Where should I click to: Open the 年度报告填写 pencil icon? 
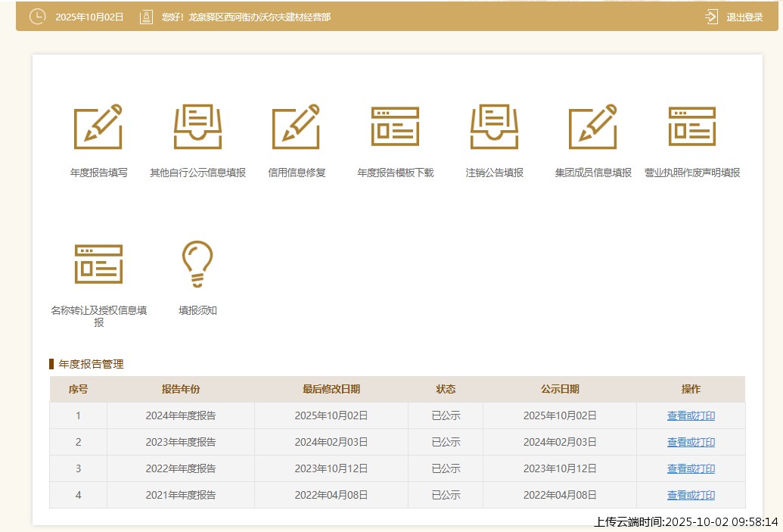[x=98, y=127]
